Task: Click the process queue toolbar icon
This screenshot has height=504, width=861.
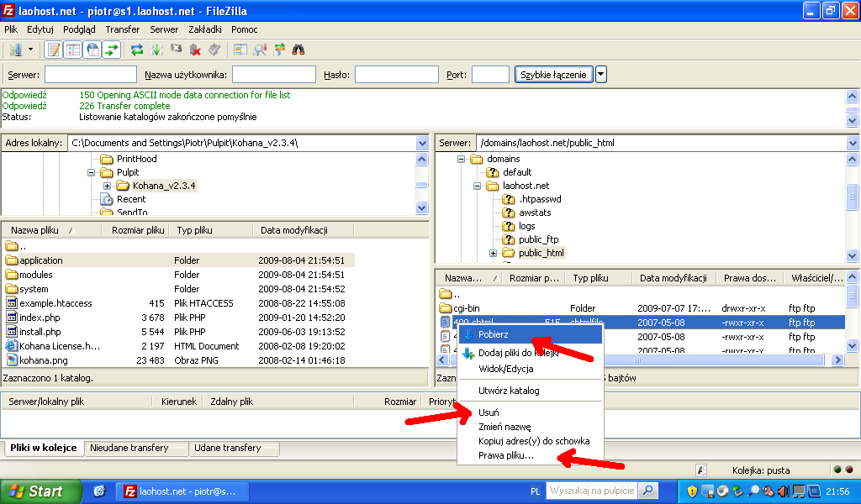Action: (157, 50)
